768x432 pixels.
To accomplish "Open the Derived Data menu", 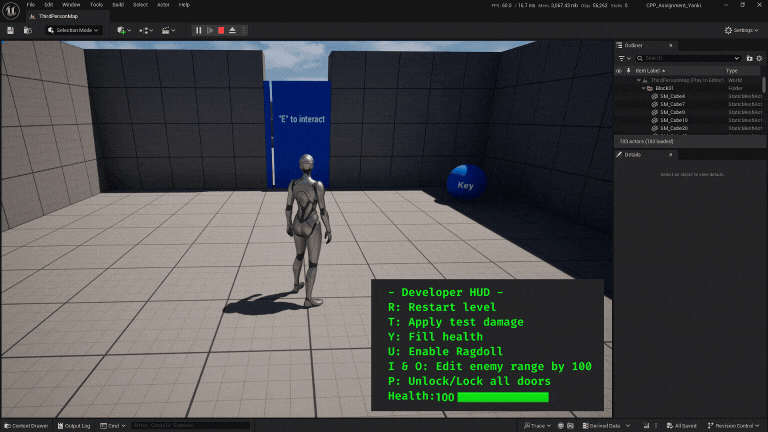I will pyautogui.click(x=606, y=426).
